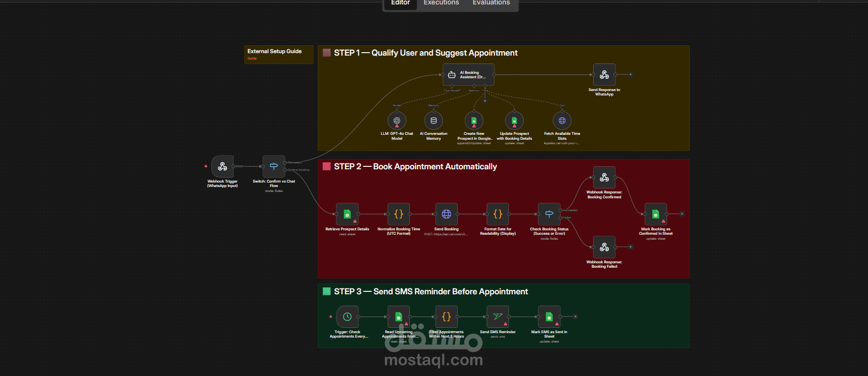Click the Failed output of Check Booking Status
The width and height of the screenshot is (868, 376).
click(x=561, y=218)
